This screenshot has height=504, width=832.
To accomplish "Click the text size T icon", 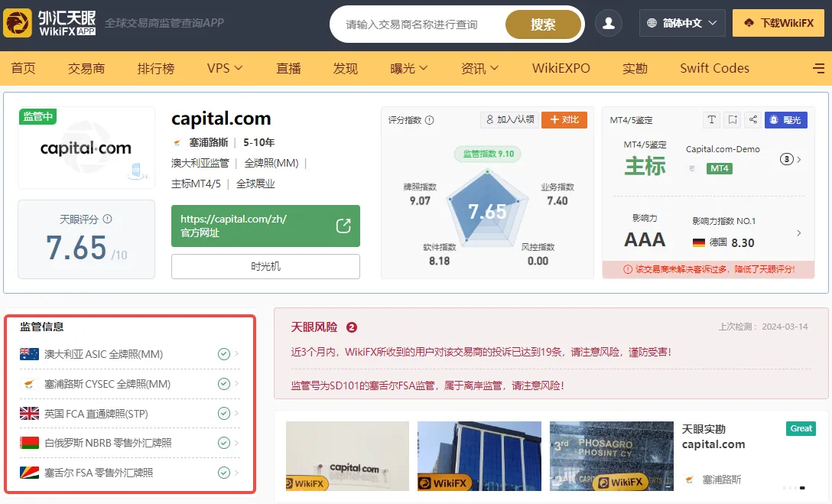I will coord(711,120).
